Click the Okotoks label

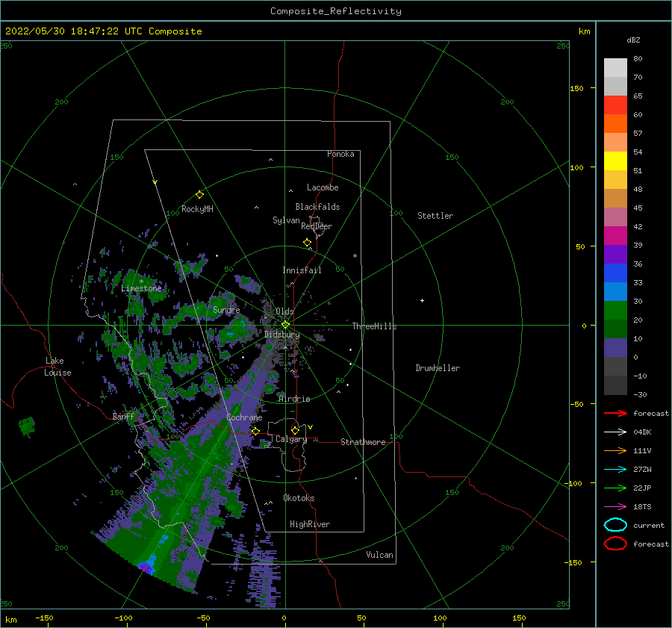click(x=299, y=498)
